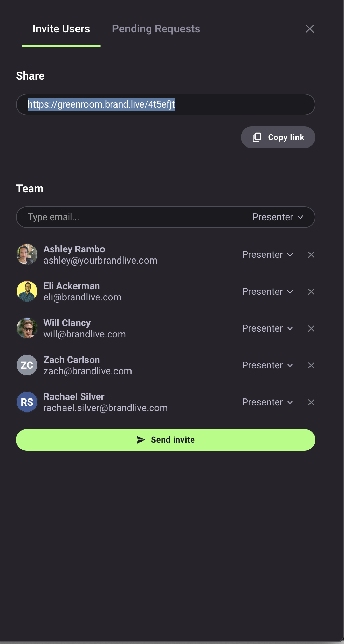This screenshot has width=344, height=644.
Task: Remove Will Clancy from the team list
Action: 311,328
